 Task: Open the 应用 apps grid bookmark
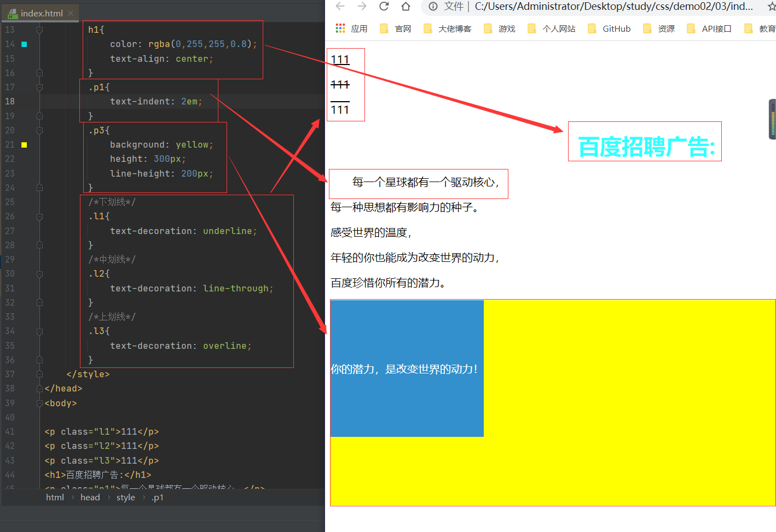point(351,28)
